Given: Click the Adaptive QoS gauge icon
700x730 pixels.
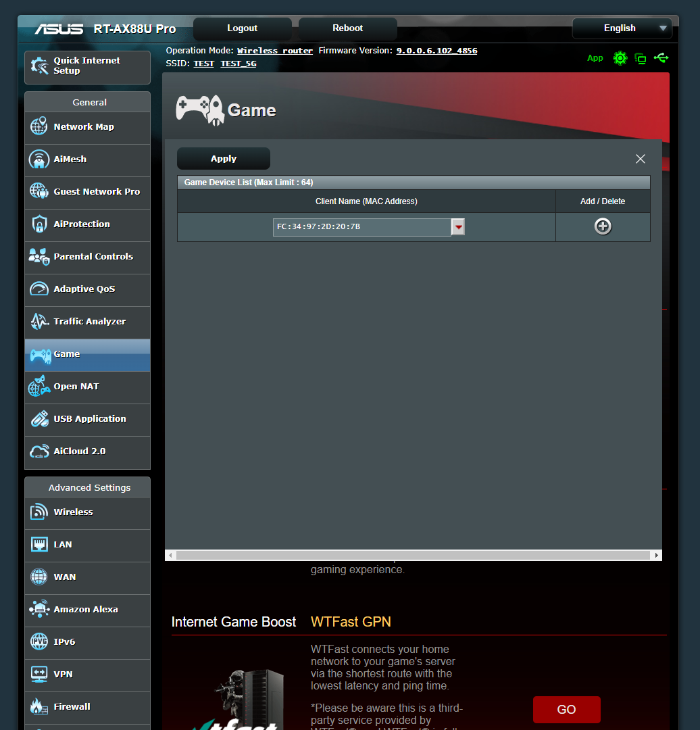Looking at the screenshot, I should (39, 289).
